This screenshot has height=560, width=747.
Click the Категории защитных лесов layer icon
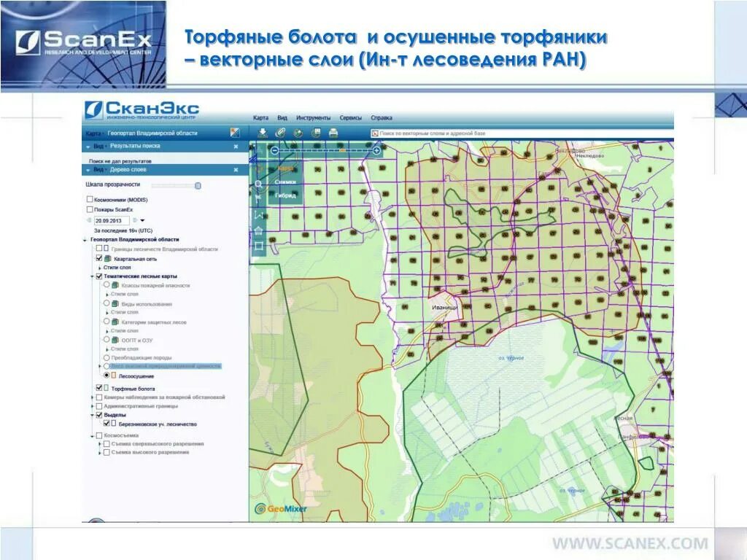[x=115, y=322]
